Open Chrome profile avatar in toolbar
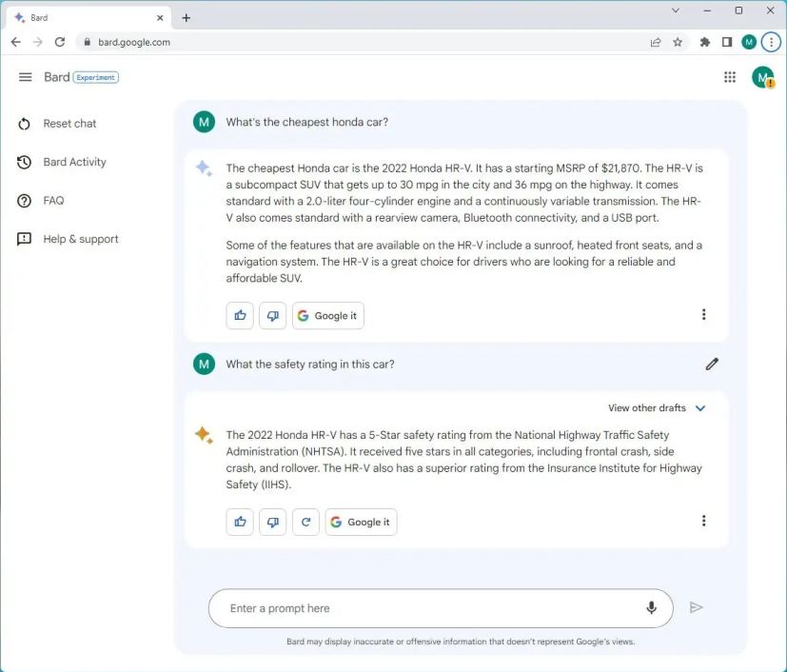 [x=749, y=42]
